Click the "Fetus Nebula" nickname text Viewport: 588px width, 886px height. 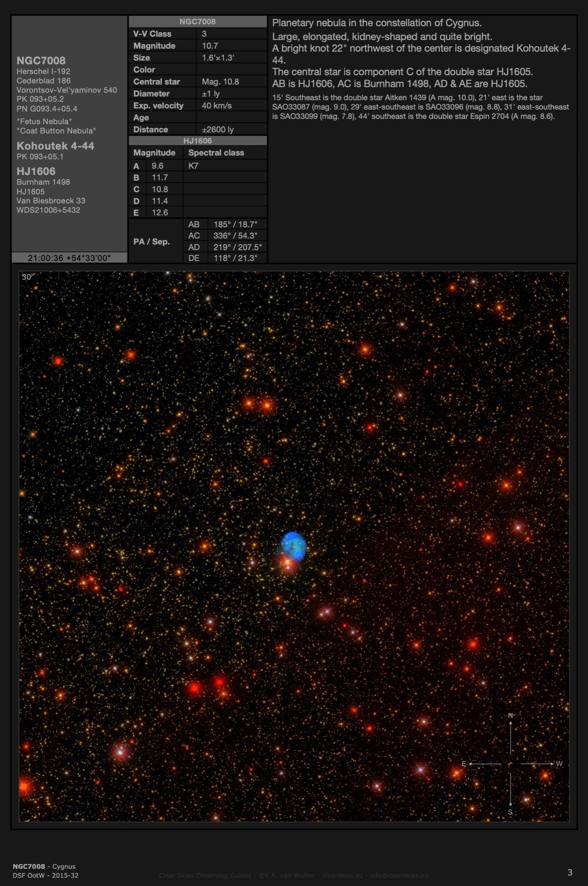pos(44,121)
